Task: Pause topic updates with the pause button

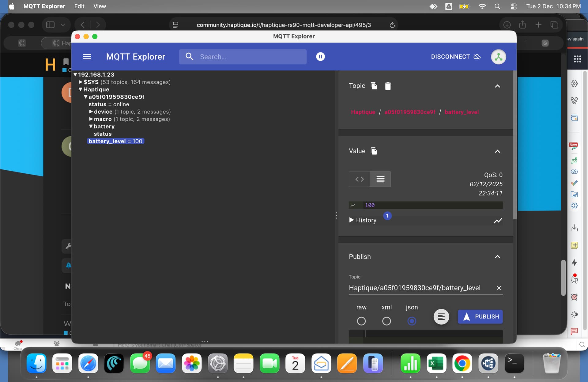Action: click(320, 57)
